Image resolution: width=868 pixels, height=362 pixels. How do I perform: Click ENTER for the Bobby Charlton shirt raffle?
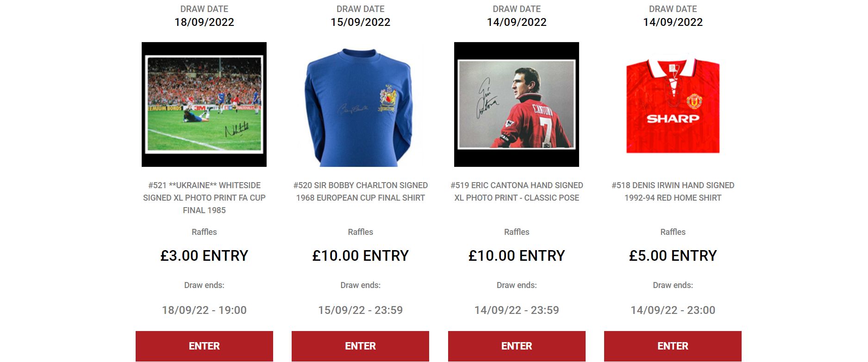pos(360,346)
